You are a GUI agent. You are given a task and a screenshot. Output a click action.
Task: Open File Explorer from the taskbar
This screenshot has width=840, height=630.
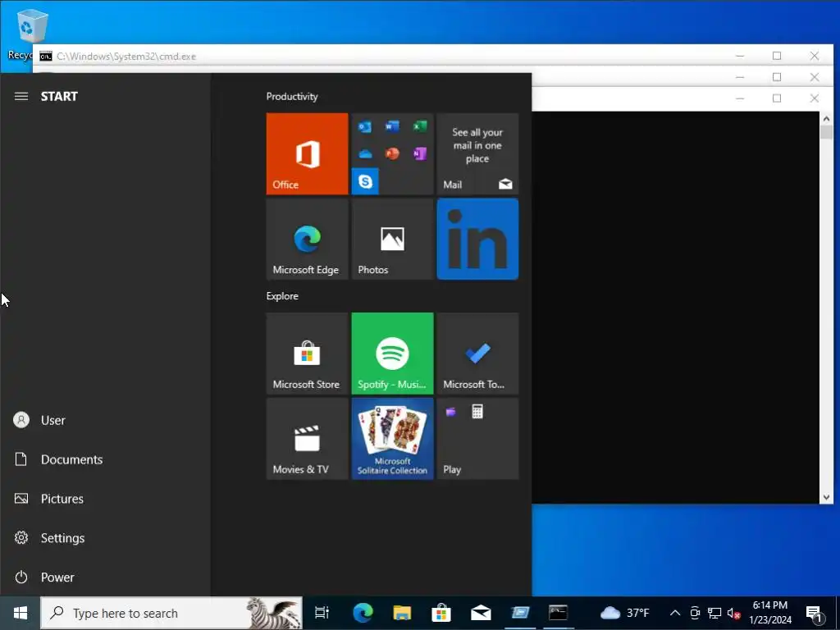pos(402,613)
